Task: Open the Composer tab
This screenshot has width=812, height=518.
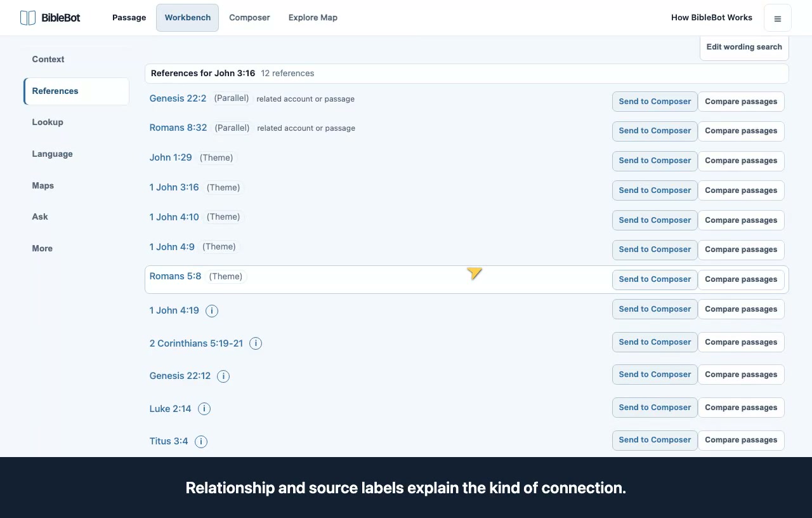Action: coord(249,18)
